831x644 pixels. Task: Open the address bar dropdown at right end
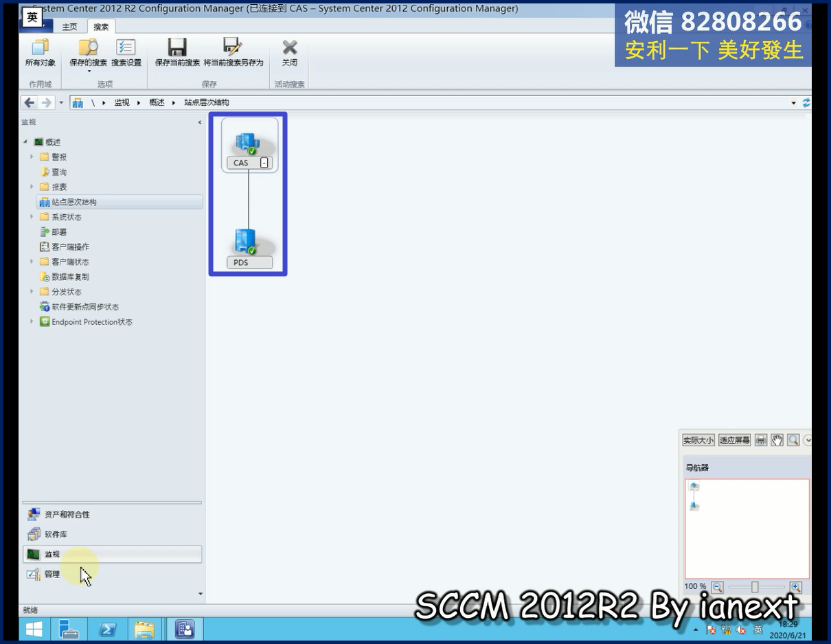click(x=794, y=103)
